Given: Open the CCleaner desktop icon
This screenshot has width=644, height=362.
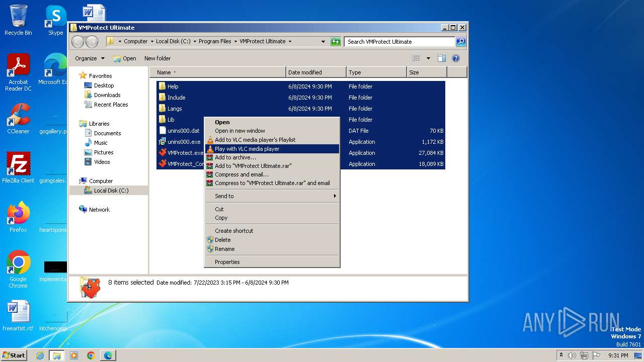Looking at the screenshot, I should point(18,119).
